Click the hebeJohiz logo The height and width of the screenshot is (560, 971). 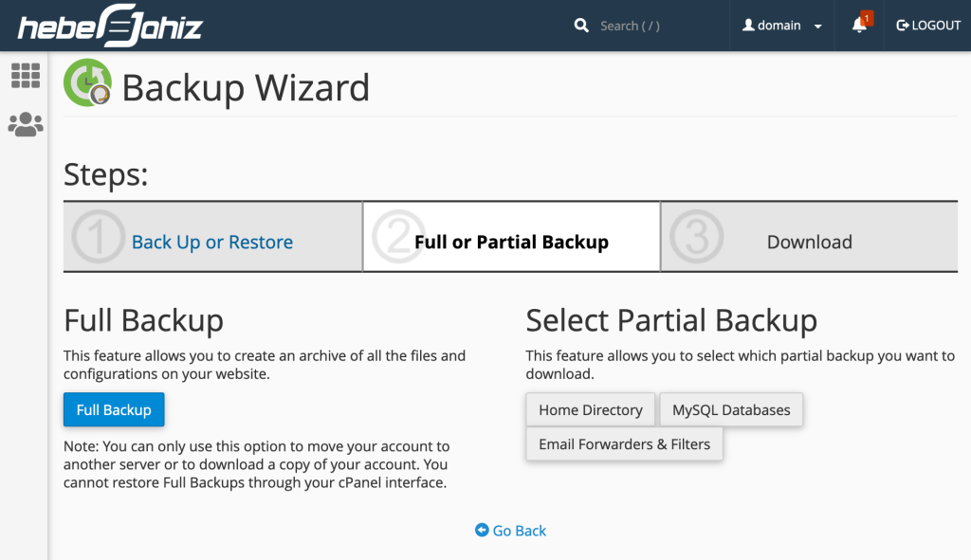point(110,26)
